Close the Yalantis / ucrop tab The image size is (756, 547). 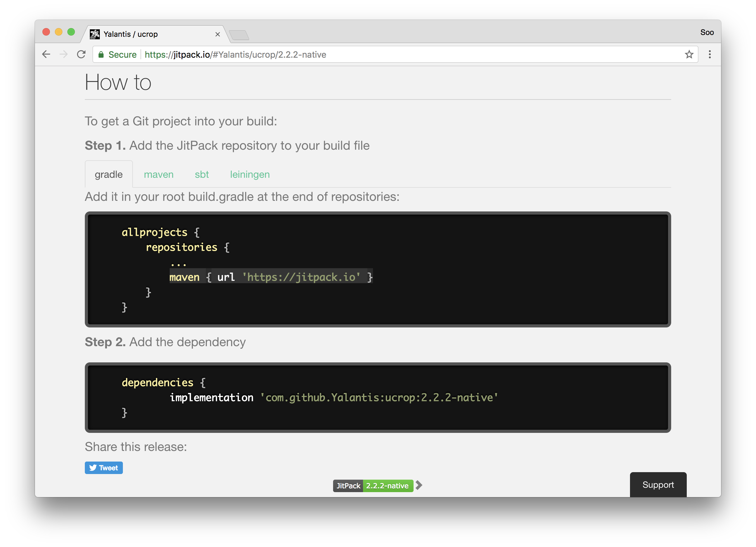[x=218, y=34]
